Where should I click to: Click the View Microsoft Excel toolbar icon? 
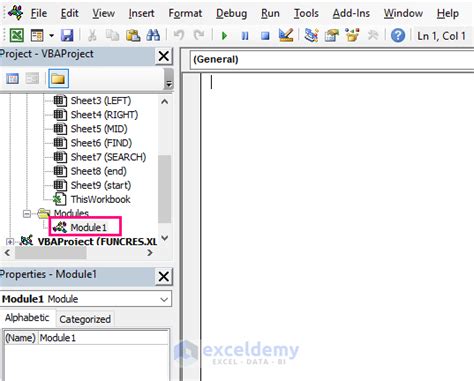[x=16, y=35]
